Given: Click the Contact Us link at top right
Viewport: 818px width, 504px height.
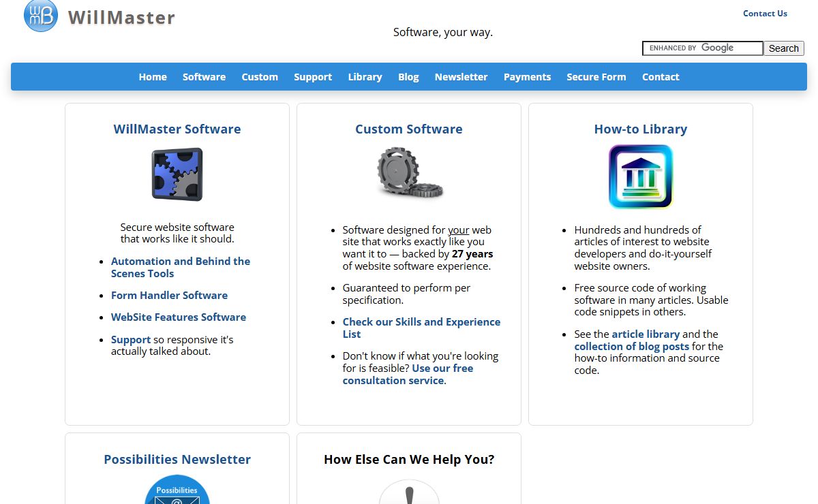Looking at the screenshot, I should click(765, 13).
